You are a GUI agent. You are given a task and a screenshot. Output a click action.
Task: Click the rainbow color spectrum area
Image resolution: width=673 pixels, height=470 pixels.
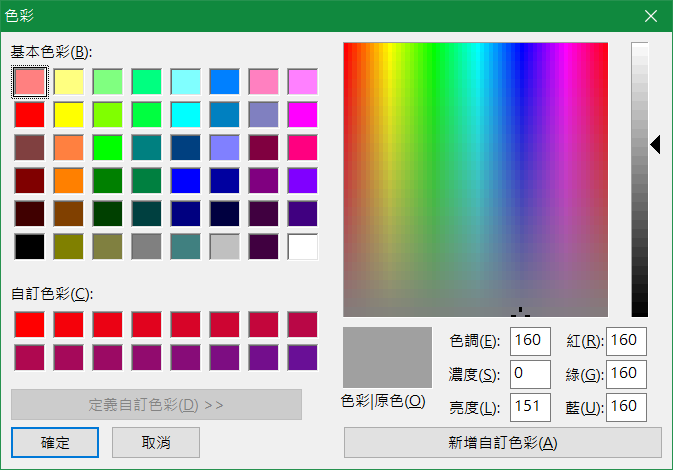[476, 179]
